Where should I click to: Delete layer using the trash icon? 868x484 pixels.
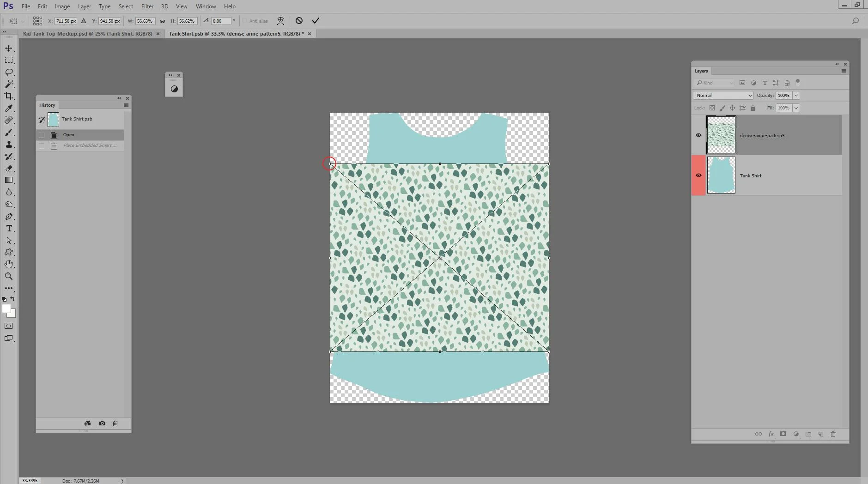(x=832, y=434)
